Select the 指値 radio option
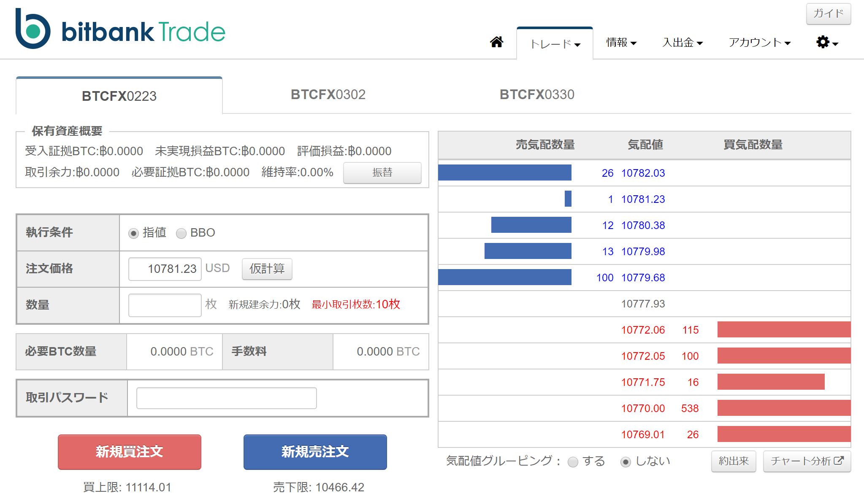Screen dimensions: 864x504 (x=133, y=233)
